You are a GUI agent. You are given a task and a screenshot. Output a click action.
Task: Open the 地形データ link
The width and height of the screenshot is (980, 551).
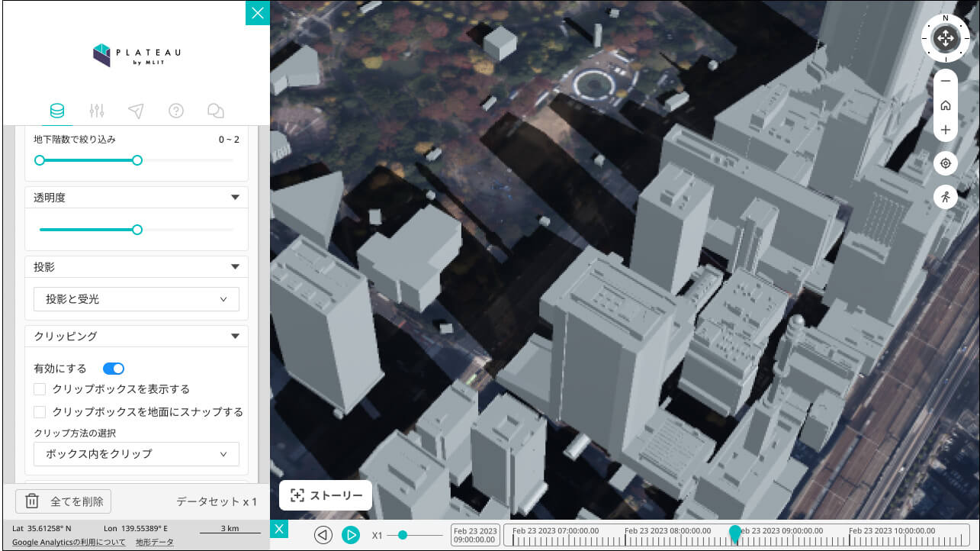pos(155,542)
